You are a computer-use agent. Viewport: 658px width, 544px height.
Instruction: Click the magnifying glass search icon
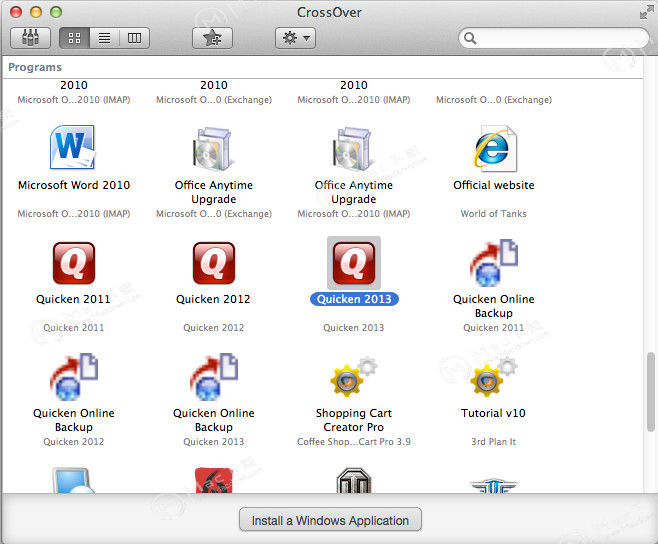[470, 38]
